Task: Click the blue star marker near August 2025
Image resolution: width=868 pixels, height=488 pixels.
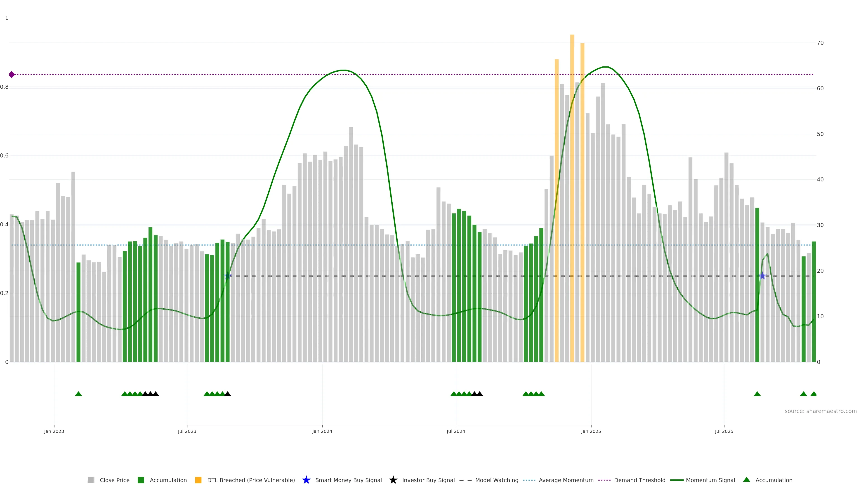Action: tap(762, 276)
